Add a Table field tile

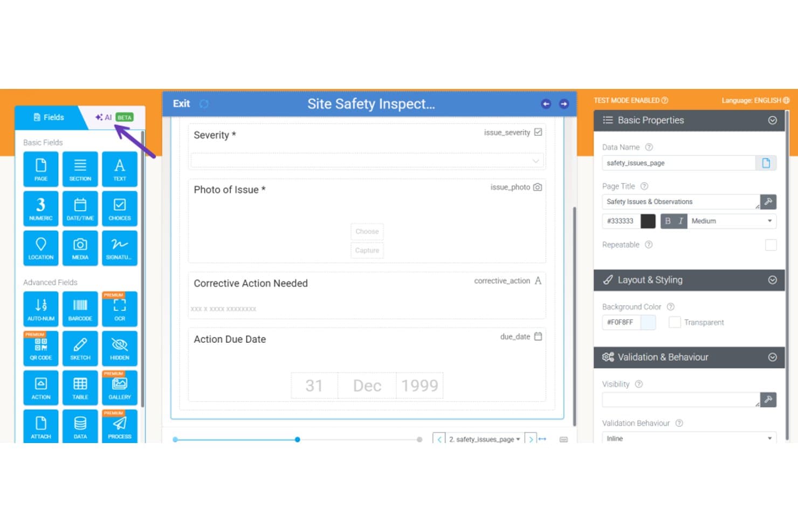pyautogui.click(x=80, y=388)
